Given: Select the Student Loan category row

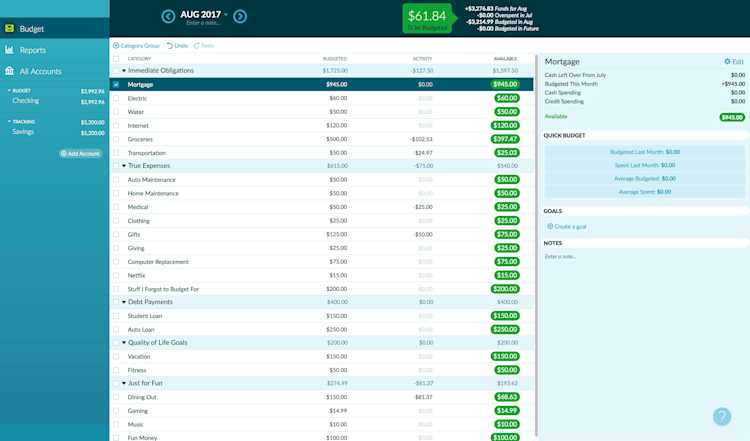Looking at the screenshot, I should 321,316.
